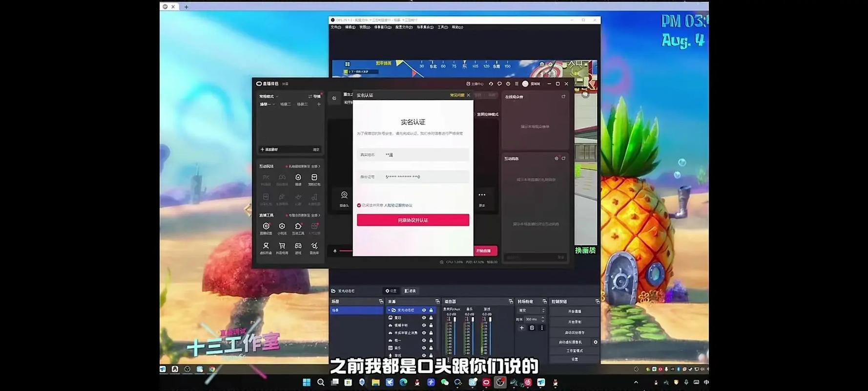
Task: Open the 渐变 transition type dropdown
Action: pyautogui.click(x=532, y=310)
